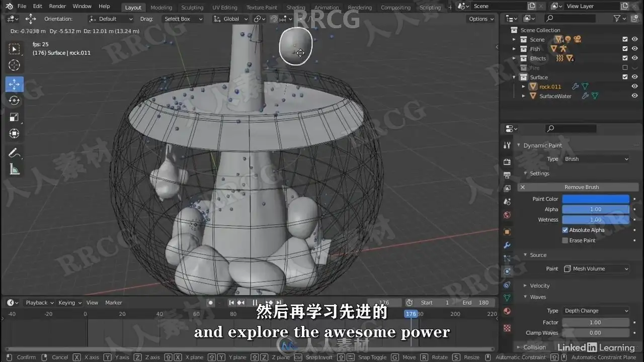Open the Waves Type Depth Change dropdown
Screen dimensions: 644x362
tap(596, 311)
